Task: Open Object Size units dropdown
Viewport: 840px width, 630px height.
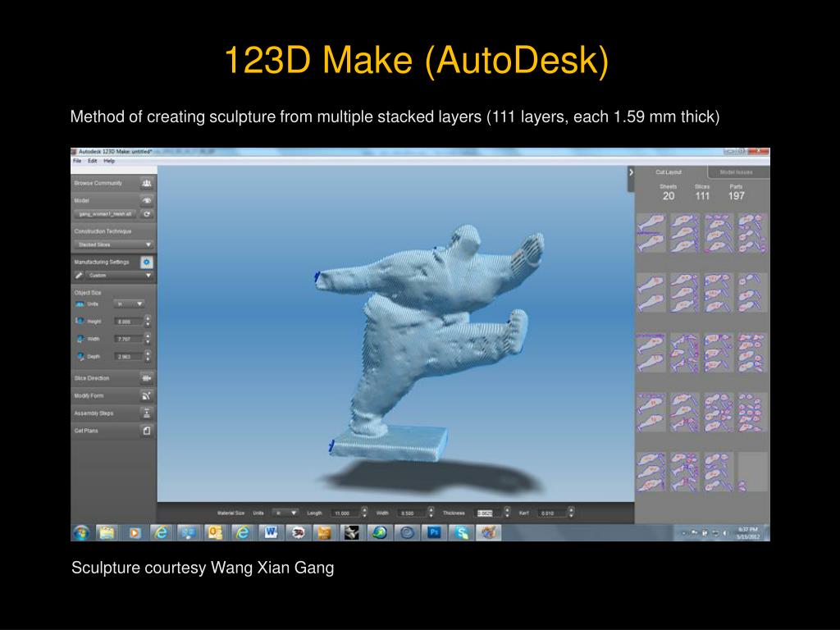Action: pyautogui.click(x=129, y=304)
